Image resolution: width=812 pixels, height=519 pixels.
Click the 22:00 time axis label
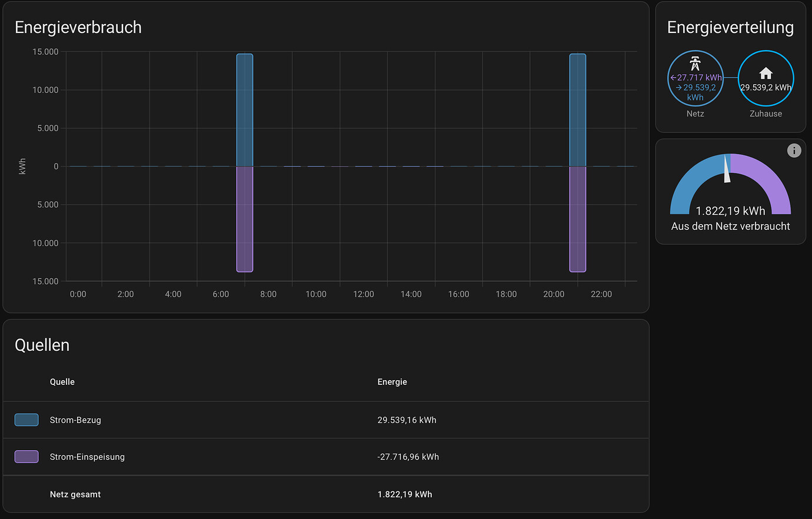601,294
